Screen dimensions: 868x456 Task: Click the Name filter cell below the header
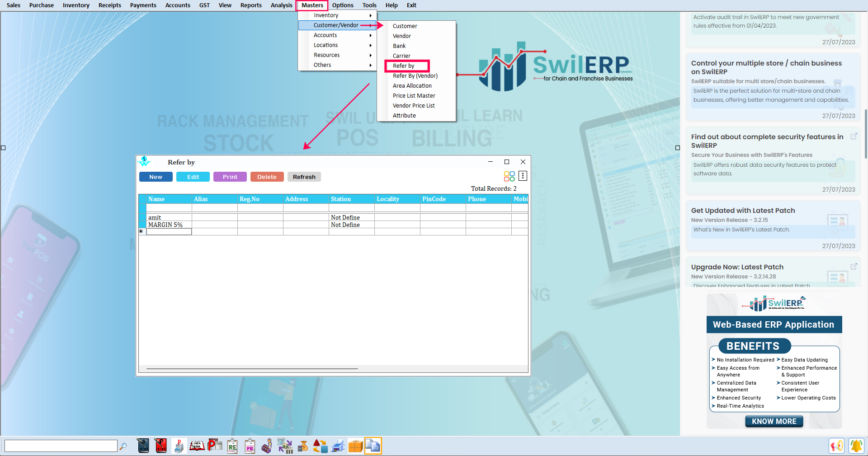169,208
